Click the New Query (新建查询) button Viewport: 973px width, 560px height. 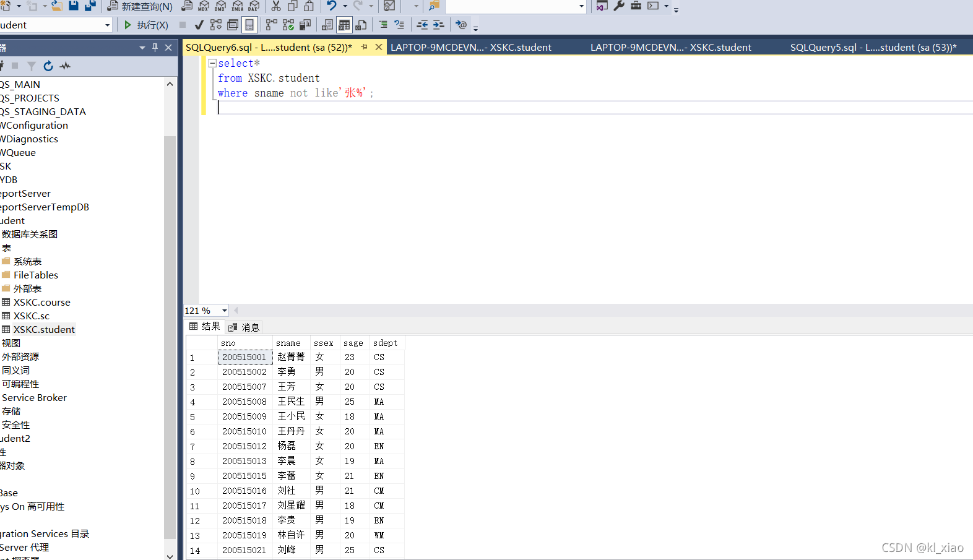(x=140, y=6)
